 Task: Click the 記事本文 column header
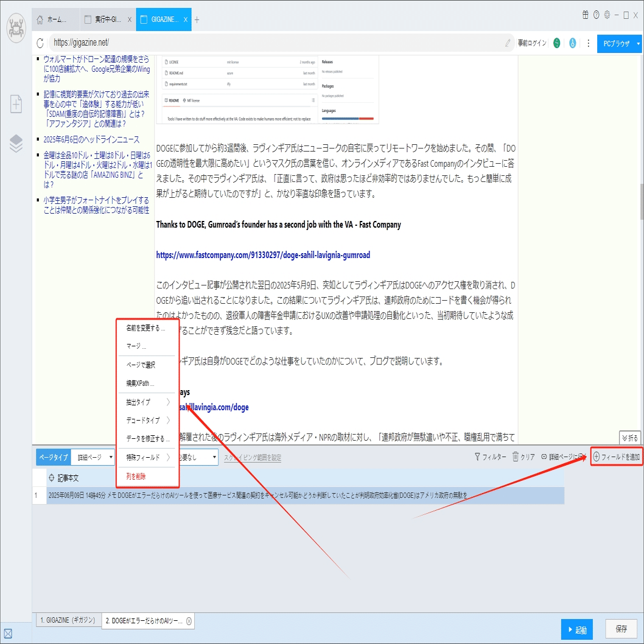[x=68, y=478]
